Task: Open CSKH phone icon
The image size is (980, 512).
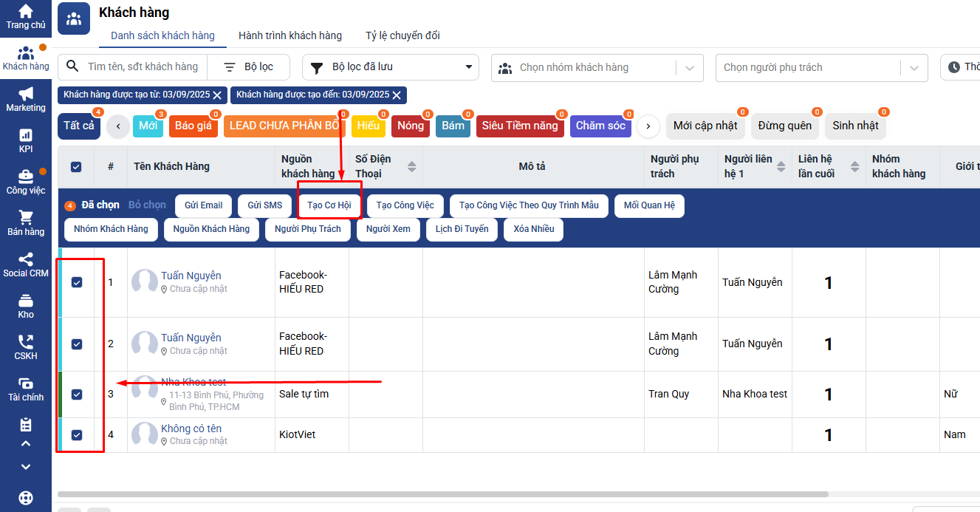Action: [x=26, y=347]
